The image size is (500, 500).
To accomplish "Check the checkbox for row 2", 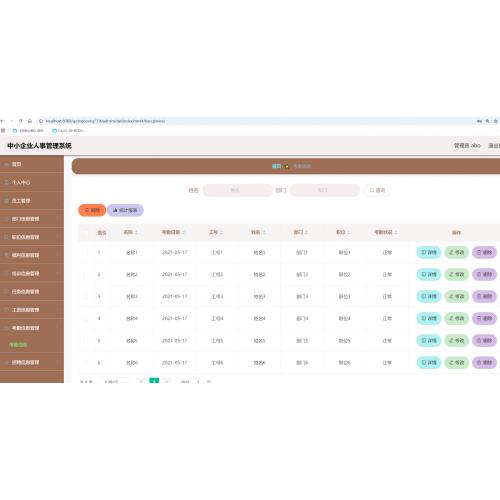I will tap(85, 274).
